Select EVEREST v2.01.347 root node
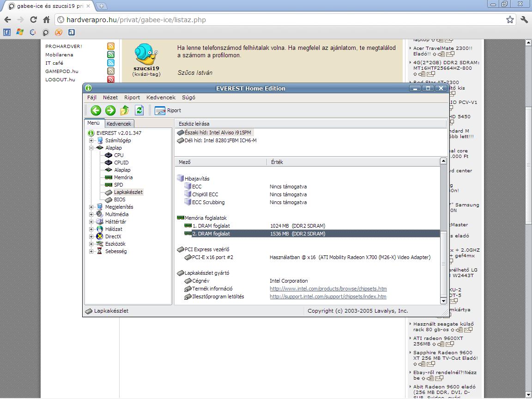Image resolution: width=532 pixels, height=399 pixels. 119,133
